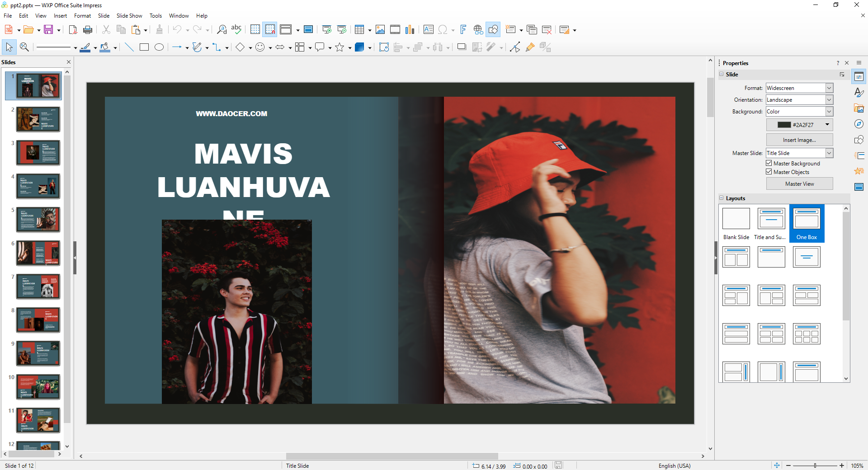The width and height of the screenshot is (868, 470).
Task: Uncheck Master Objects checkbox
Action: click(x=769, y=172)
